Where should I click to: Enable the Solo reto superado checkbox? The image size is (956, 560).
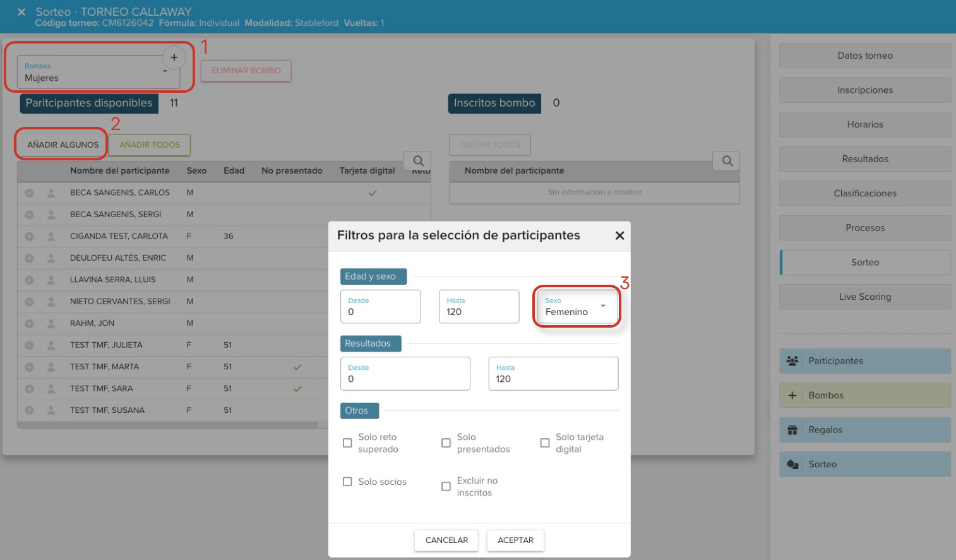[347, 443]
